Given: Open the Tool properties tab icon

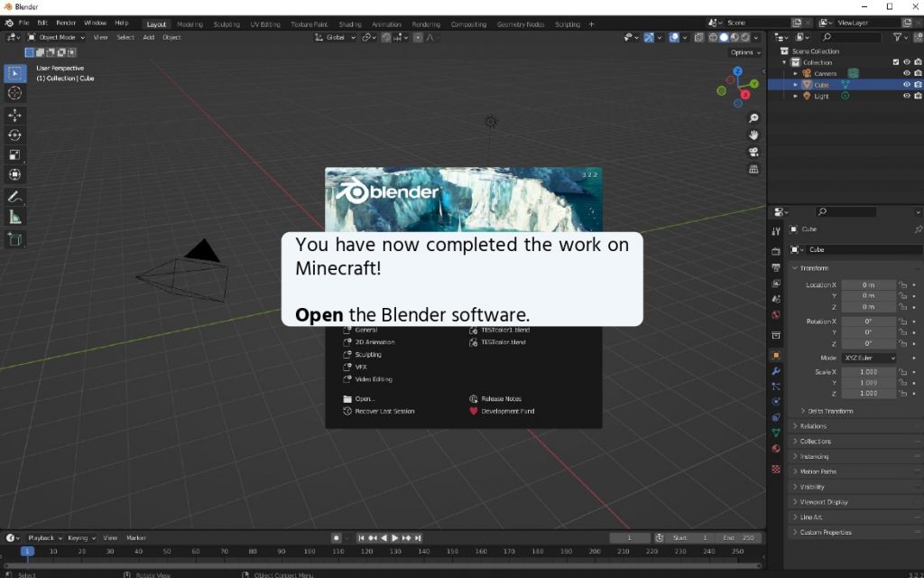Looking at the screenshot, I should pyautogui.click(x=776, y=231).
